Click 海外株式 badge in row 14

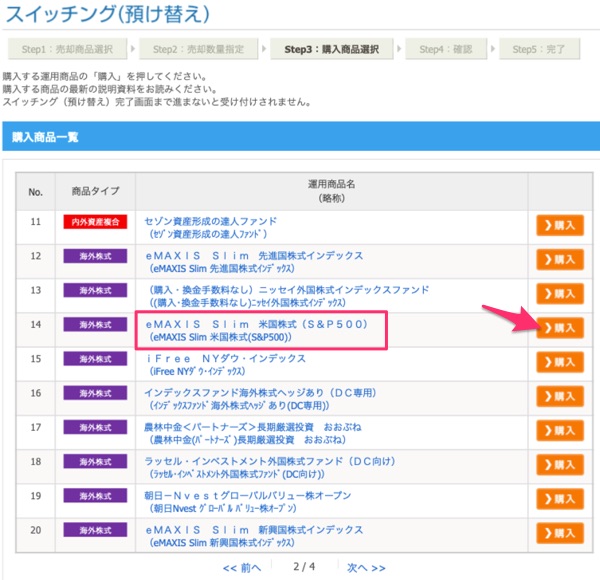(x=95, y=324)
